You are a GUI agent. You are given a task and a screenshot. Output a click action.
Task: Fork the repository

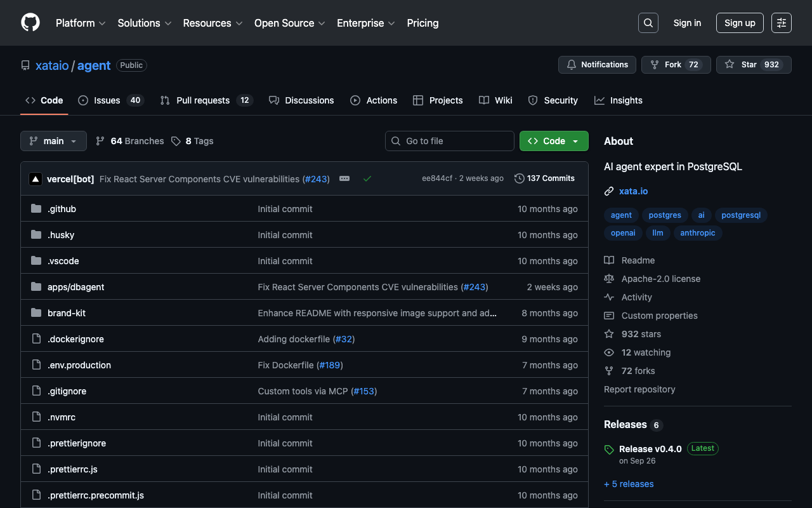point(676,65)
